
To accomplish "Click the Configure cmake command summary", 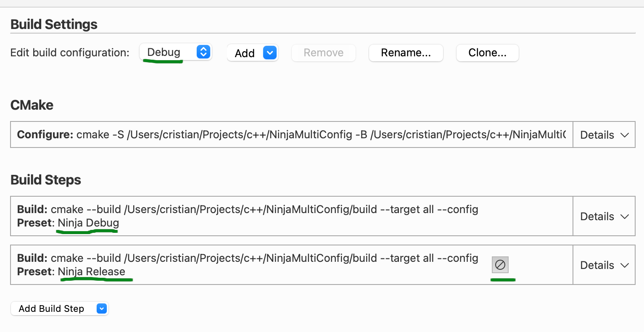I will coord(291,134).
